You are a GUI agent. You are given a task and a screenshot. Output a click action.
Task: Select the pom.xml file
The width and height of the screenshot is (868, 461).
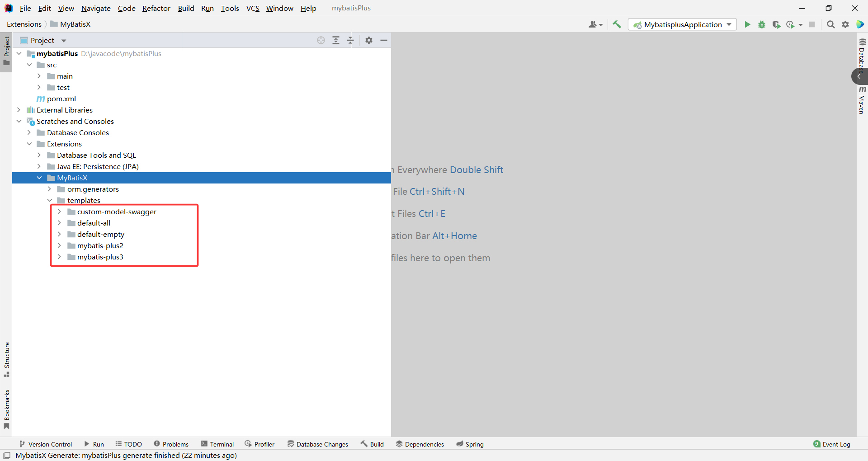tap(61, 99)
